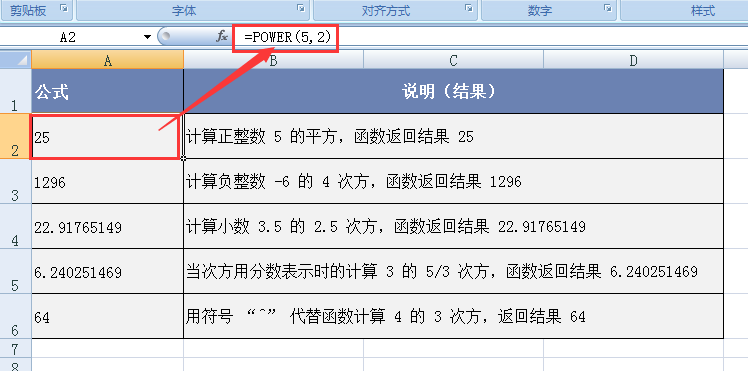Open the Name Box dropdown arrow

point(148,37)
